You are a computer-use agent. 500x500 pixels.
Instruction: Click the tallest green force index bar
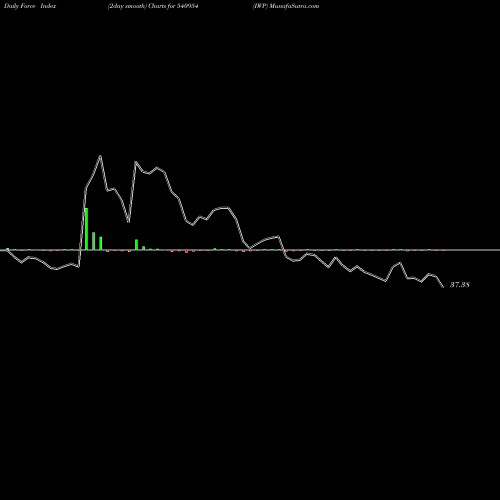click(x=86, y=229)
